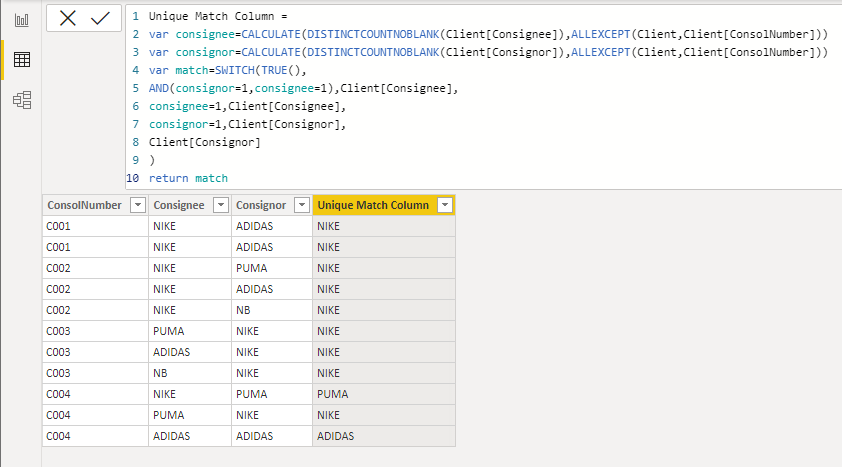Select the ADIDAS Consignee cell in the C004 row

click(190, 436)
